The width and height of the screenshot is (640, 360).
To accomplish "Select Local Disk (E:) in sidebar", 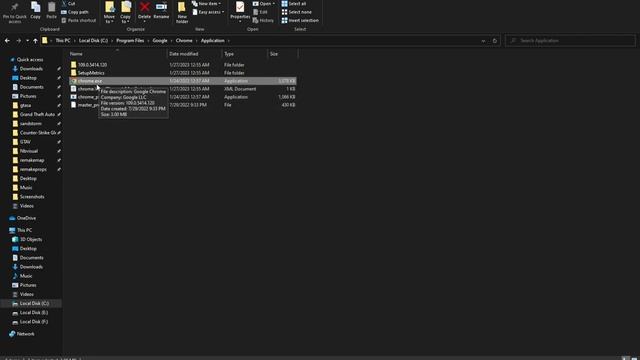I will click(x=33, y=313).
